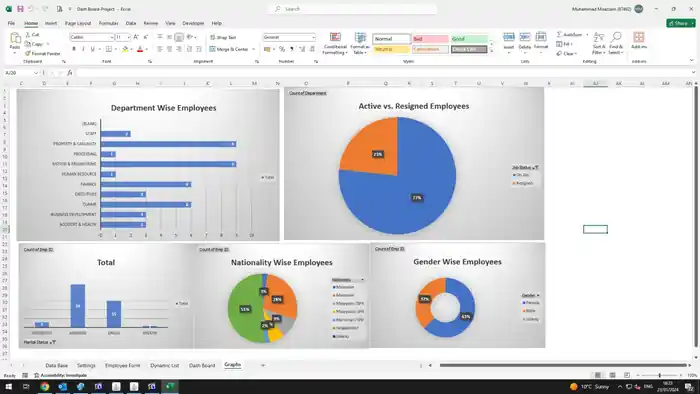This screenshot has width=700, height=394.
Task: Click the green Share button
Action: tap(680, 23)
